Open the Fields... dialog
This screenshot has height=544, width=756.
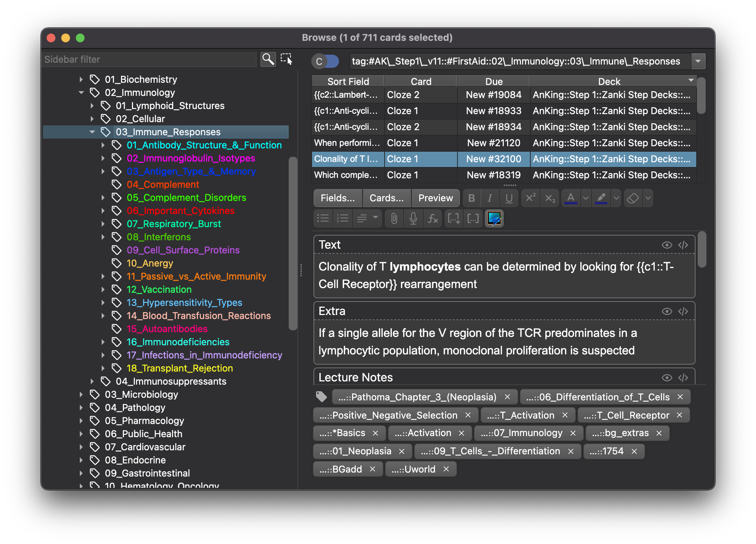[338, 198]
